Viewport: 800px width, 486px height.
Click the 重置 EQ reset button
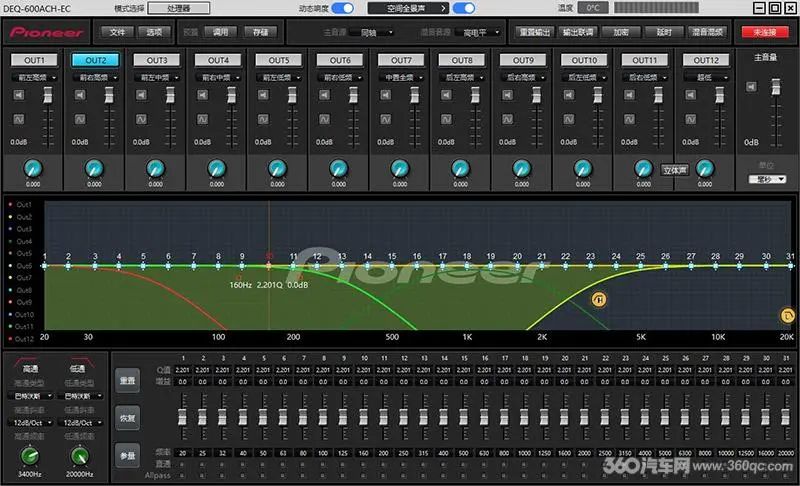click(x=128, y=380)
